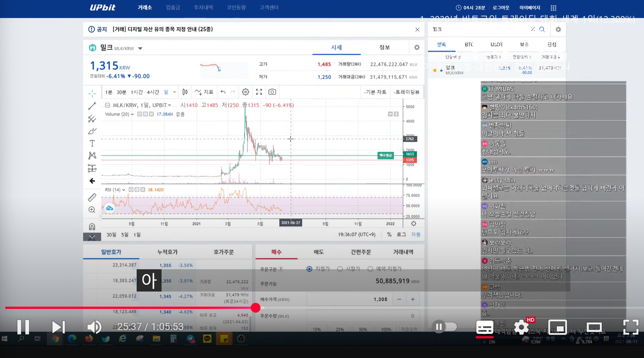
Task: Remove the Volume indicator with its X
Action: click(151, 114)
